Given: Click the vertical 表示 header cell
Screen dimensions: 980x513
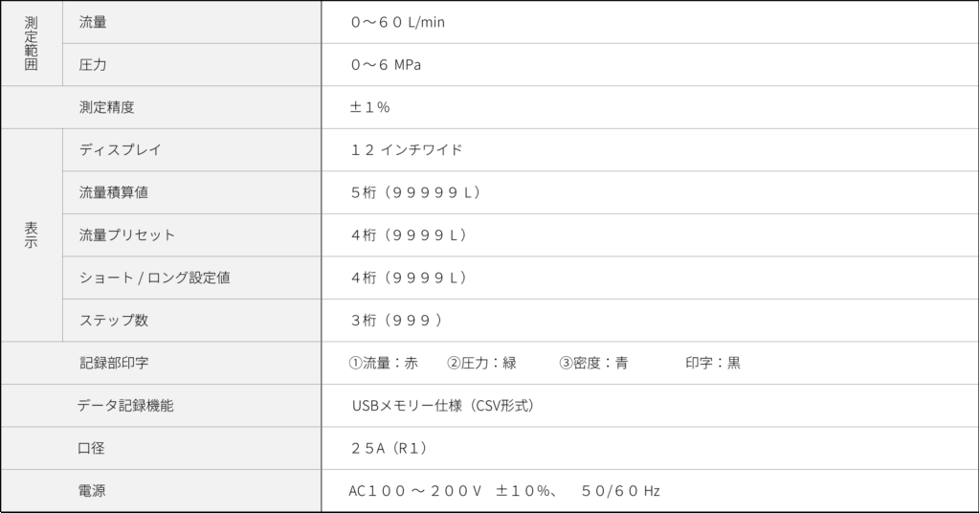Looking at the screenshot, I should coord(31,235).
